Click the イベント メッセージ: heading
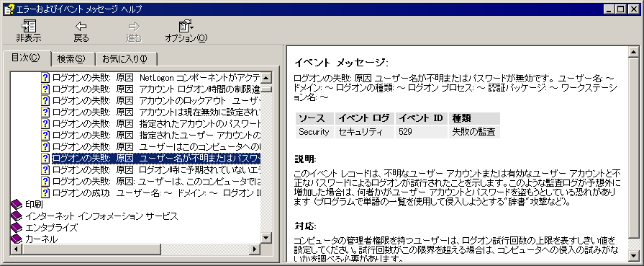This screenshot has width=644, height=266. (x=341, y=63)
